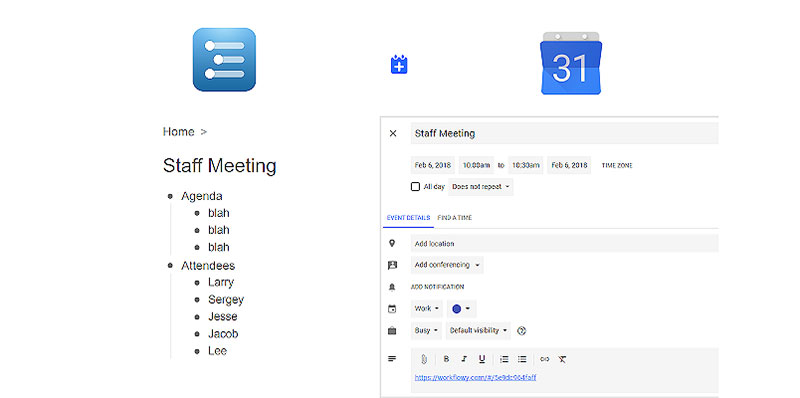Viewport: 800px width, 398px height.
Task: Click the Home breadcrumb link
Action: click(179, 132)
